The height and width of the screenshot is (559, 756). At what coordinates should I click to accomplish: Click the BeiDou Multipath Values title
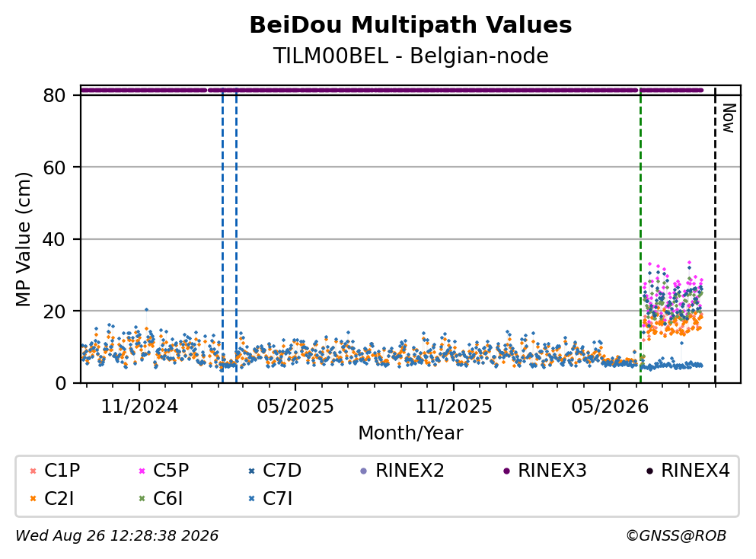pos(410,25)
